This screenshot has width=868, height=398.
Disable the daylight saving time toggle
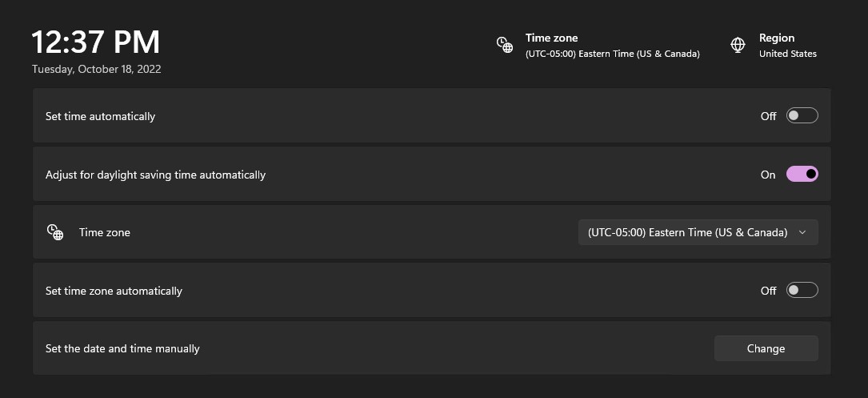tap(802, 174)
